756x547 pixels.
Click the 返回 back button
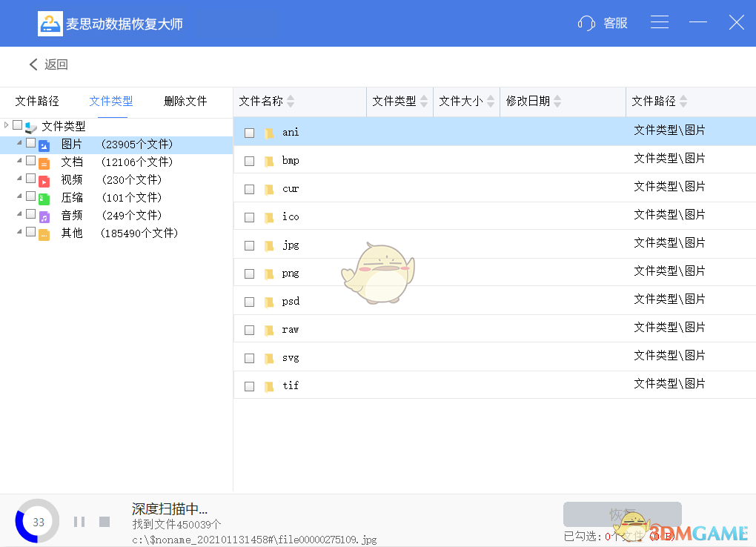pyautogui.click(x=50, y=64)
